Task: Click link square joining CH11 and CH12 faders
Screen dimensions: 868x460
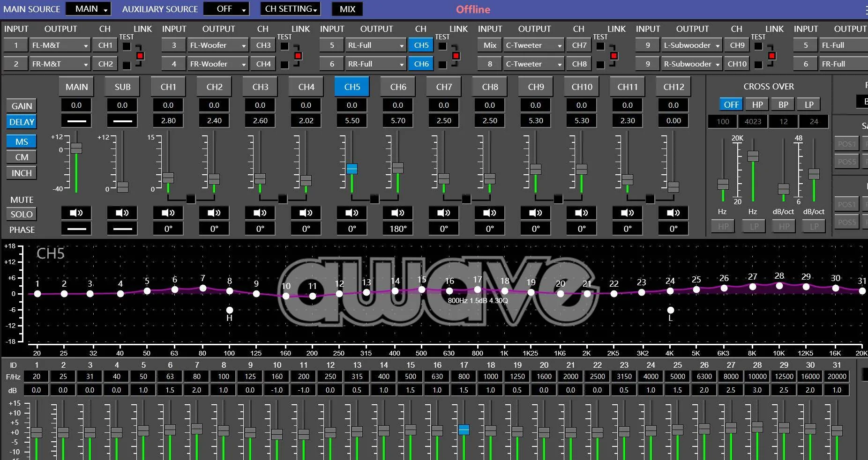Action: [x=650, y=199]
